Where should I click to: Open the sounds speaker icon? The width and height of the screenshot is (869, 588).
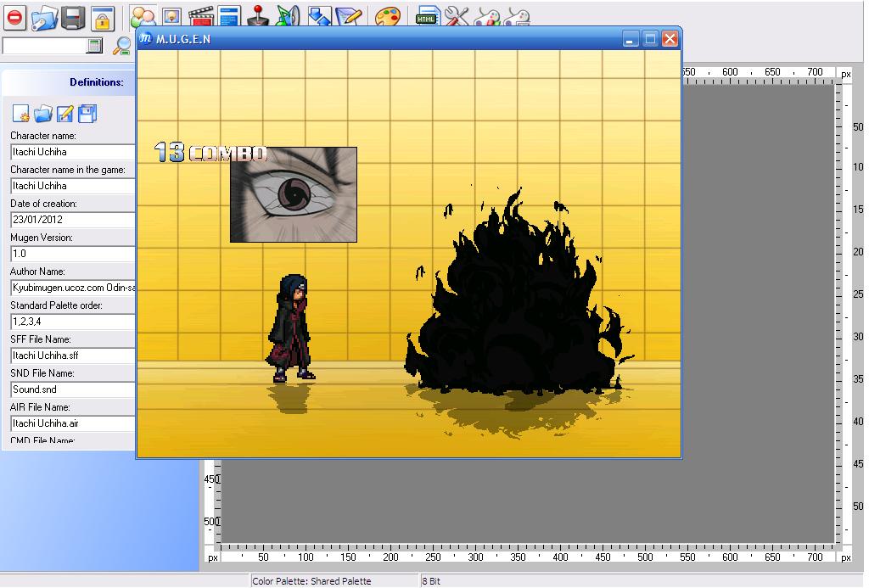[x=288, y=16]
